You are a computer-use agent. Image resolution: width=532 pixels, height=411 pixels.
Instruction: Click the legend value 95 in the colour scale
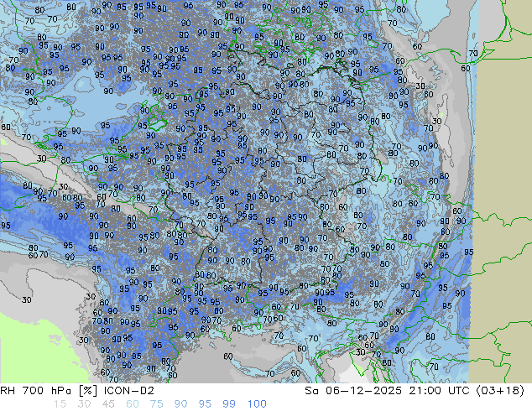click(x=205, y=404)
